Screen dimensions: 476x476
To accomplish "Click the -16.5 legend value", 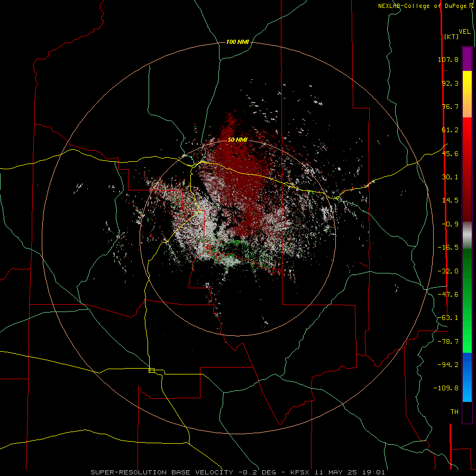I will pyautogui.click(x=448, y=248).
